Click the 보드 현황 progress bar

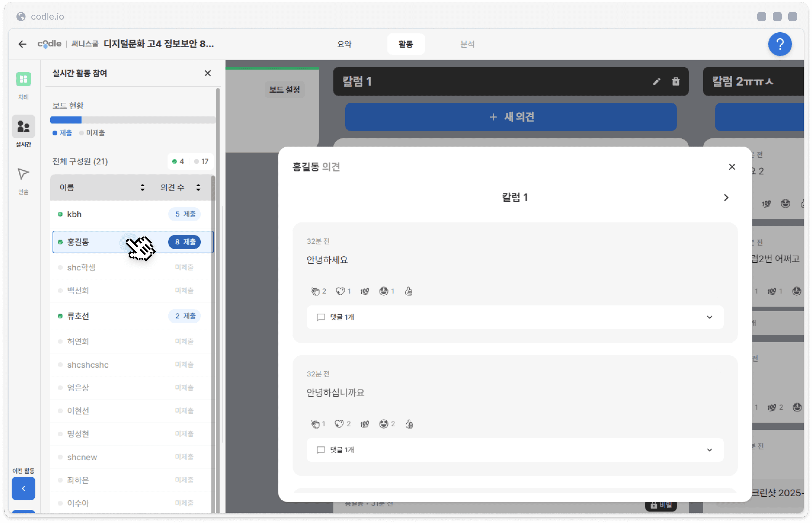(x=132, y=120)
